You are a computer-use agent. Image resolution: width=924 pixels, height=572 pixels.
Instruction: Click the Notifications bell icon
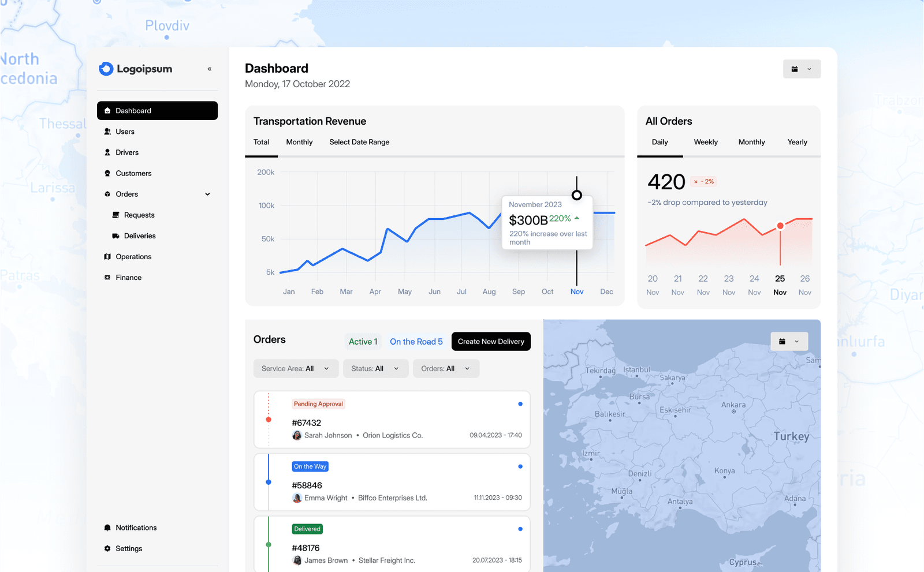click(107, 527)
